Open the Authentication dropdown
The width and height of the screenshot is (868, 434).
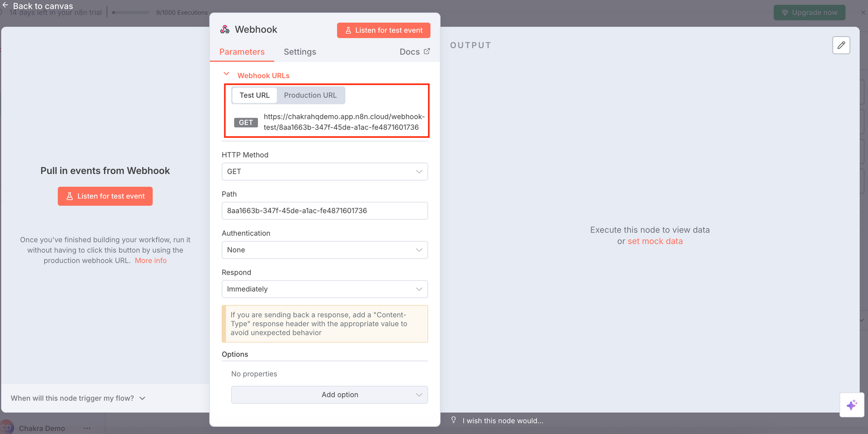[325, 250]
